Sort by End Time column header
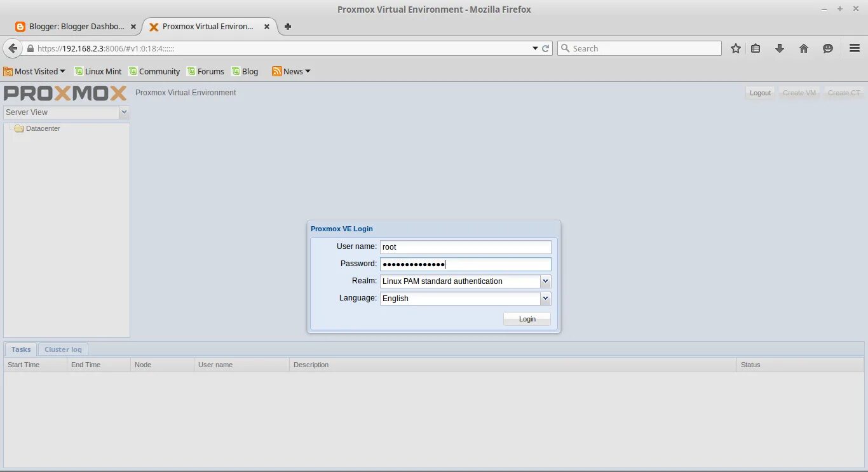This screenshot has width=868, height=472. 98,365
